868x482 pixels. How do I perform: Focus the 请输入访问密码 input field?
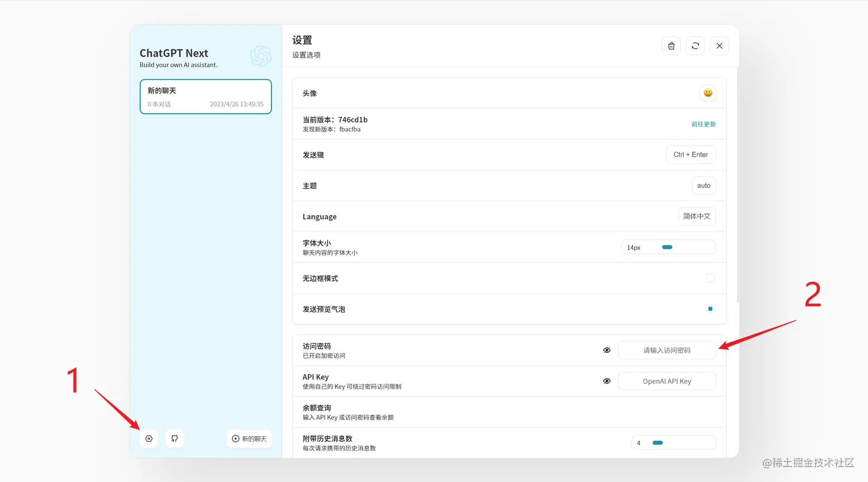point(667,350)
